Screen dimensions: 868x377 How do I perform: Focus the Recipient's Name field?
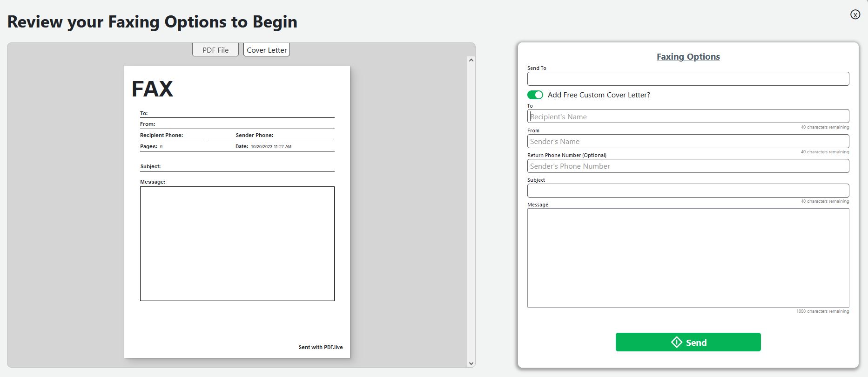point(688,116)
